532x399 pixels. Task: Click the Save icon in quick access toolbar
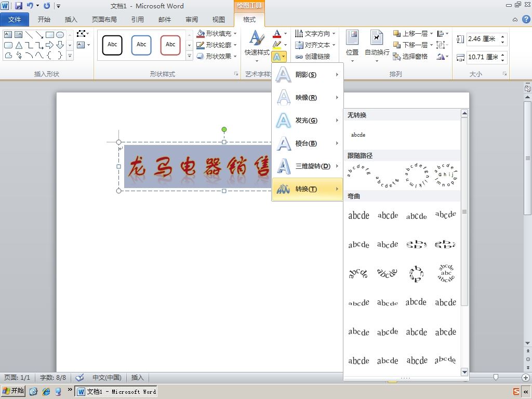tap(19, 5)
